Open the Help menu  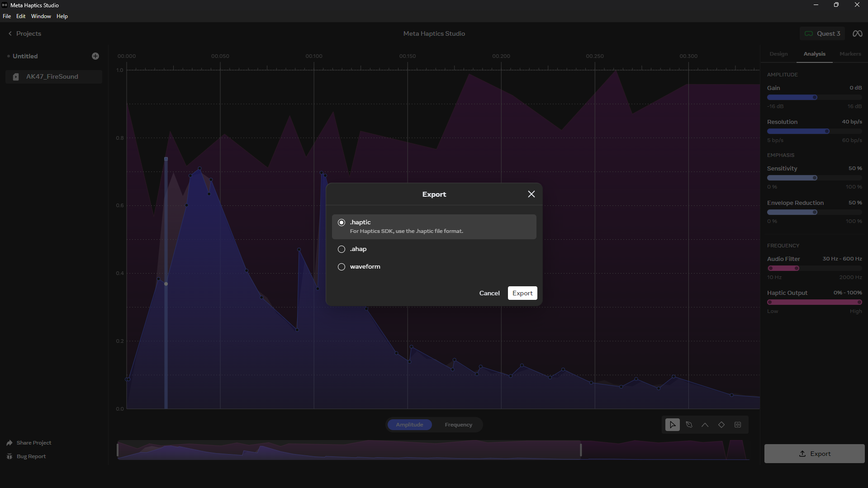click(62, 16)
